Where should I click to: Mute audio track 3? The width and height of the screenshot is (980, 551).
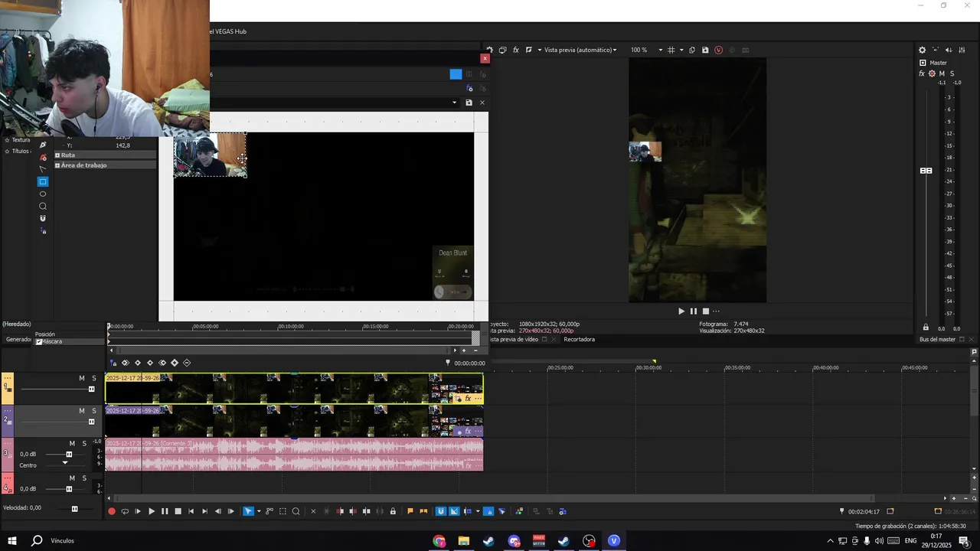(73, 444)
